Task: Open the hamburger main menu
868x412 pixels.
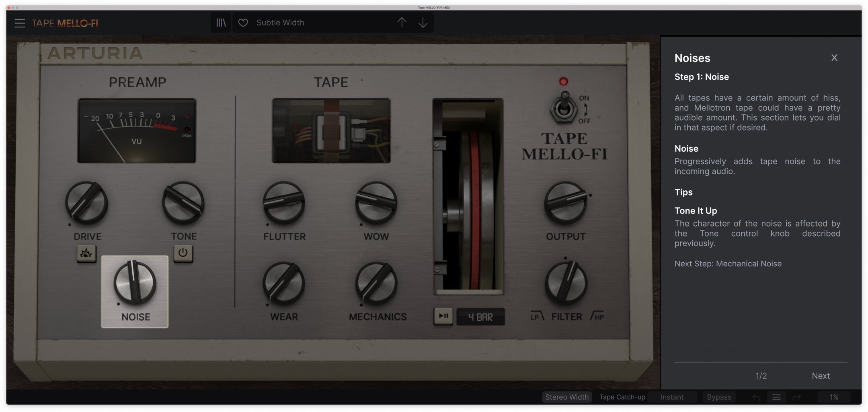Action: point(20,23)
